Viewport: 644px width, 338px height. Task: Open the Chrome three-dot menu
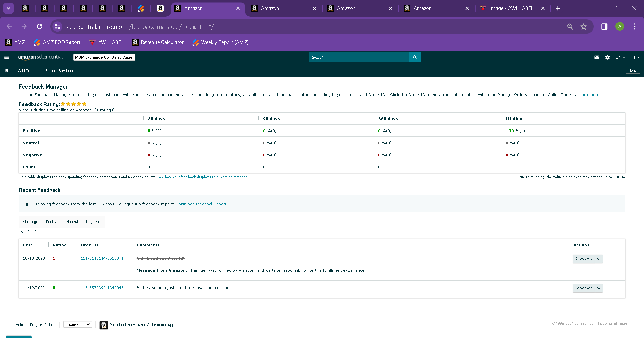point(635,26)
